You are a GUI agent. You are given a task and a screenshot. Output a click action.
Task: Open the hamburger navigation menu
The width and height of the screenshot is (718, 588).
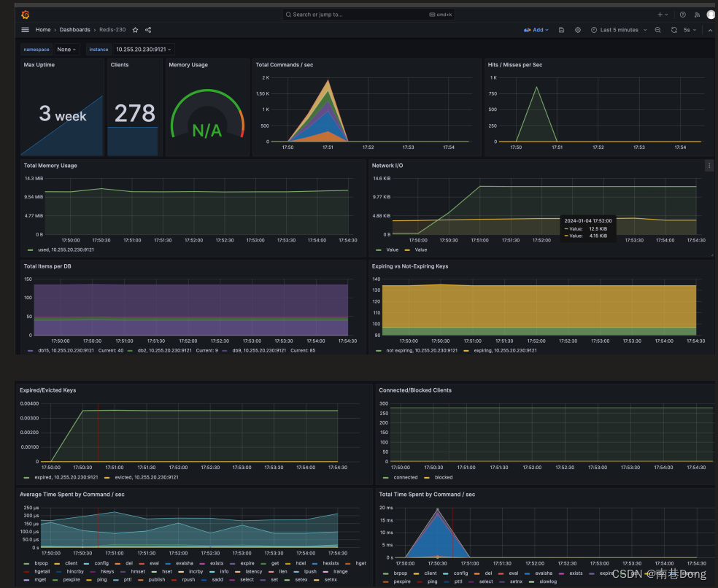click(26, 30)
